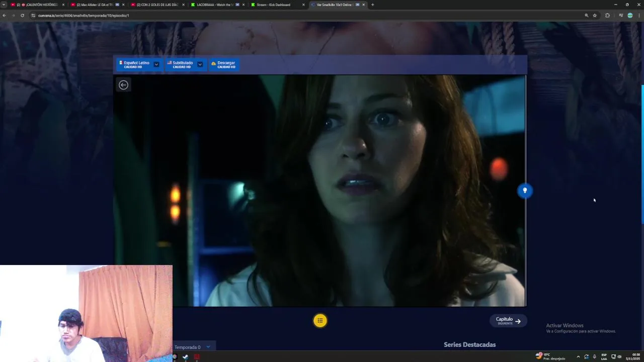Image resolution: width=644 pixels, height=362 pixels.
Task: Switch to CALENTÓN HISTÓRICO YouTube tab
Action: coord(38,5)
